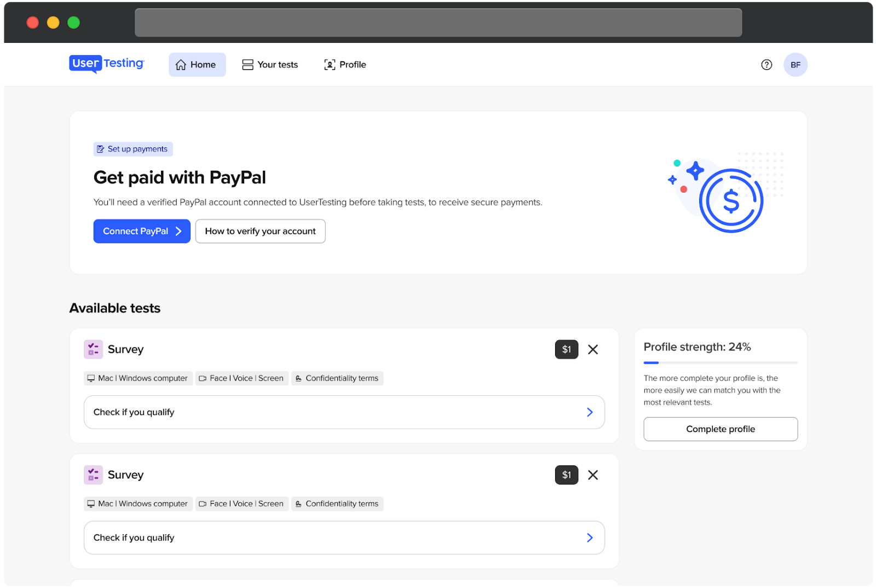Click the profile strength progress bar
The image size is (876, 588).
click(x=720, y=362)
